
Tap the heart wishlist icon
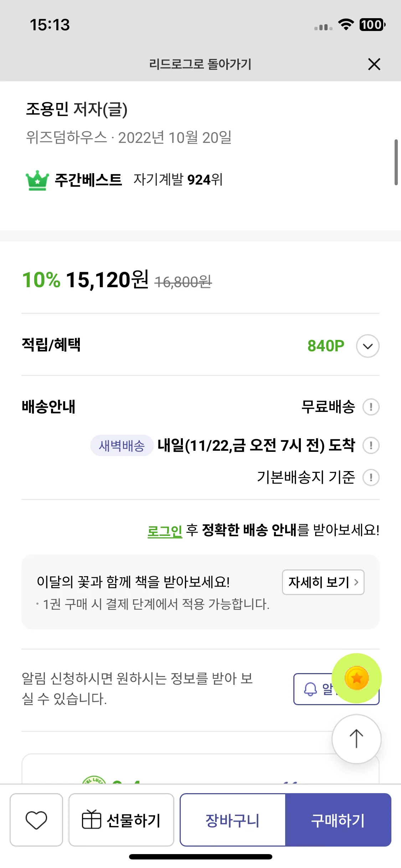point(36,820)
